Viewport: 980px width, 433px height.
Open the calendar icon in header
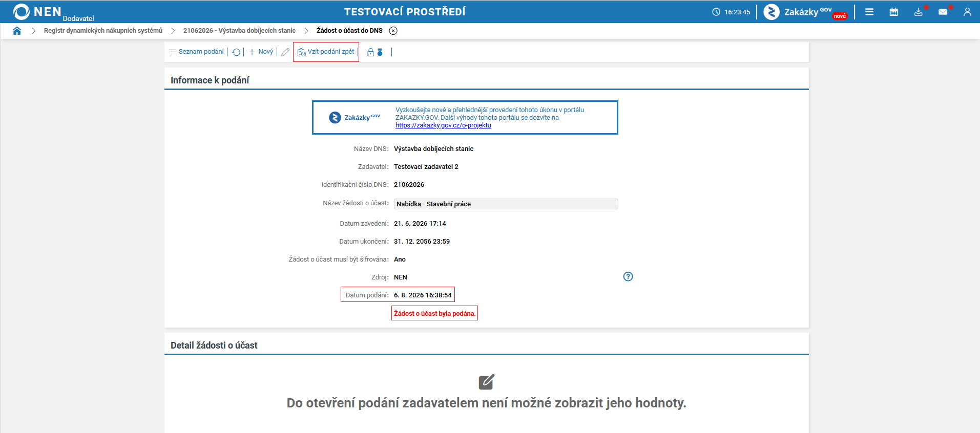click(894, 12)
